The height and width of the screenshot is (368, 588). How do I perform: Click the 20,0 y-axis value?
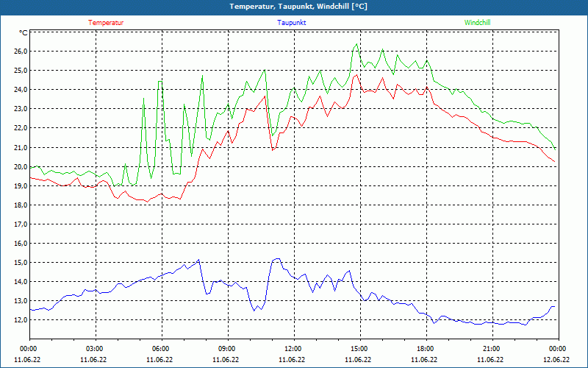(x=21, y=166)
